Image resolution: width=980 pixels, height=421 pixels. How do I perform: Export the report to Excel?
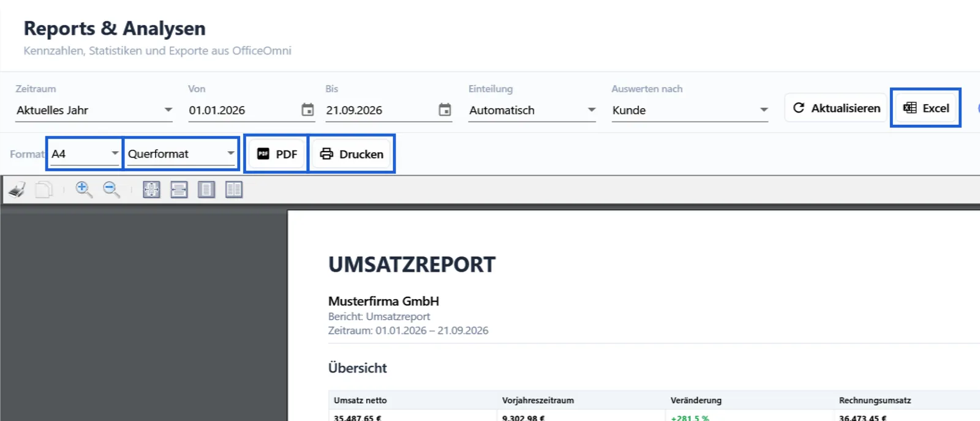[x=925, y=108]
